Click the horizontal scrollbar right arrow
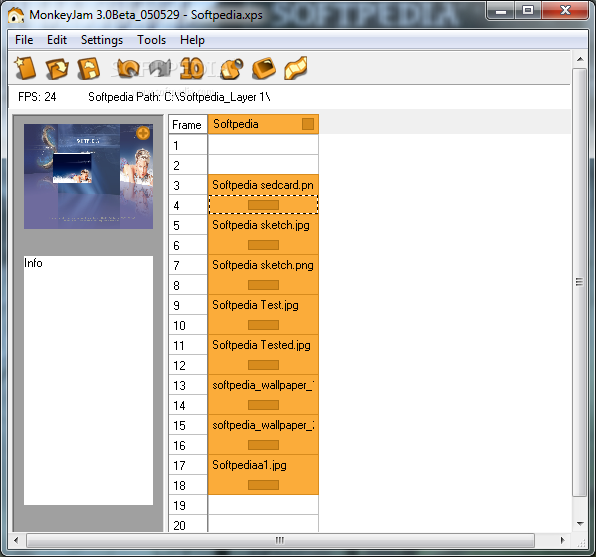 coord(562,540)
